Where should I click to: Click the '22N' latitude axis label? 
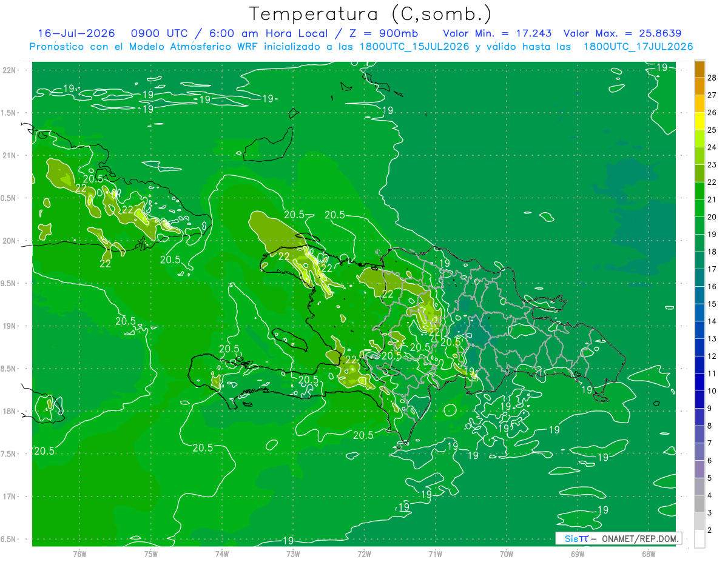click(8, 70)
